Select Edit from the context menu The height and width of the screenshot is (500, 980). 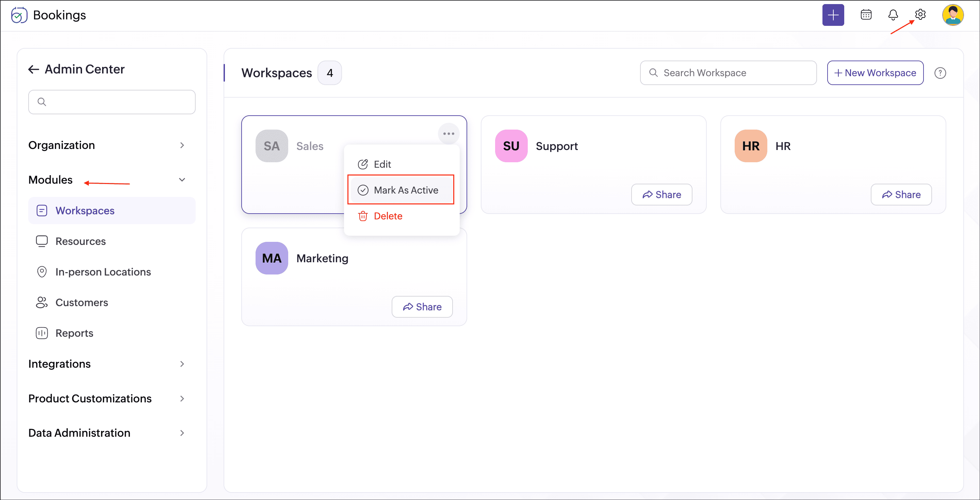pyautogui.click(x=402, y=164)
